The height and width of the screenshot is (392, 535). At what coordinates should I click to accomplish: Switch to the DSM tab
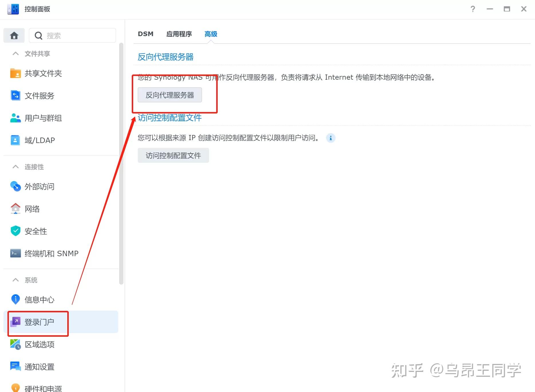pos(145,34)
